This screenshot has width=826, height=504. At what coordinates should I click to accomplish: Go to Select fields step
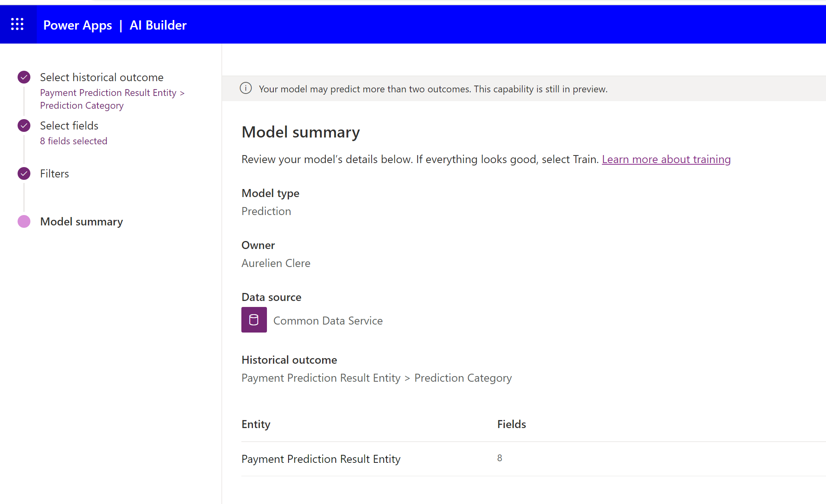tap(69, 126)
